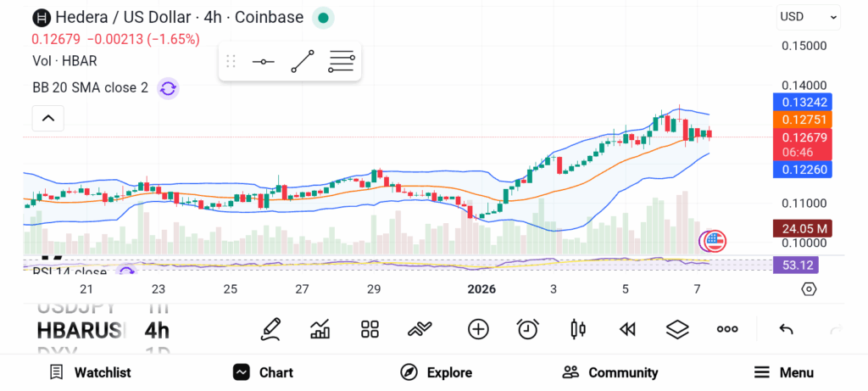868x391 pixels.
Task: Open the candlestick chart type icon
Action: click(578, 329)
